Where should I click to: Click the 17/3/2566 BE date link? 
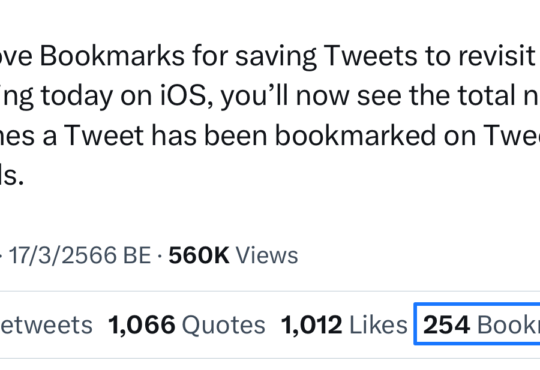(x=80, y=255)
